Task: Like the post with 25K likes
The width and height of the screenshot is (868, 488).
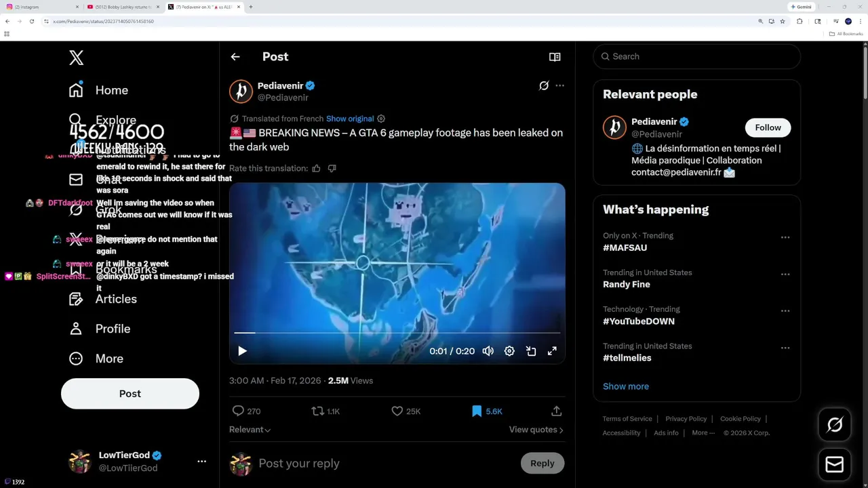Action: tap(406, 411)
